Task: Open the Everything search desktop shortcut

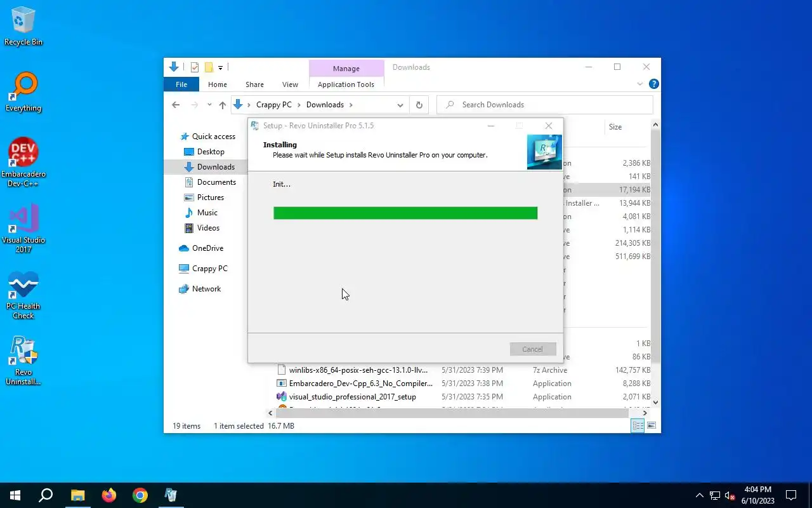Action: click(23, 93)
